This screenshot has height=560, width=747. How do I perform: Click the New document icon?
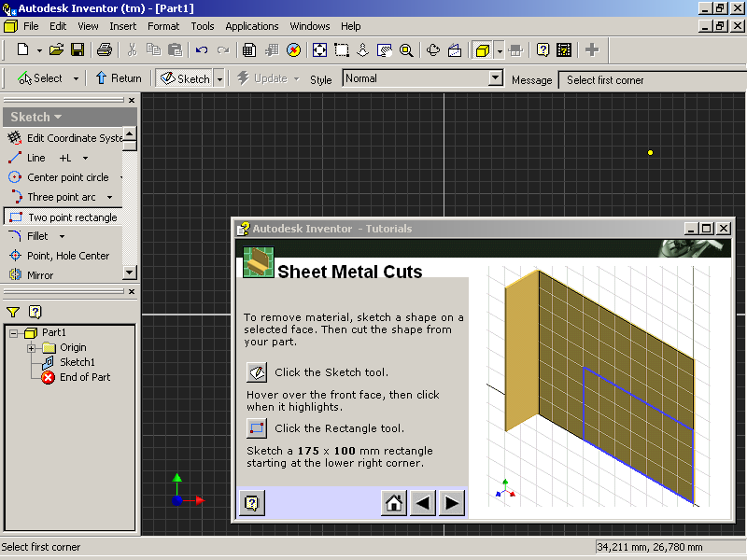coord(22,49)
